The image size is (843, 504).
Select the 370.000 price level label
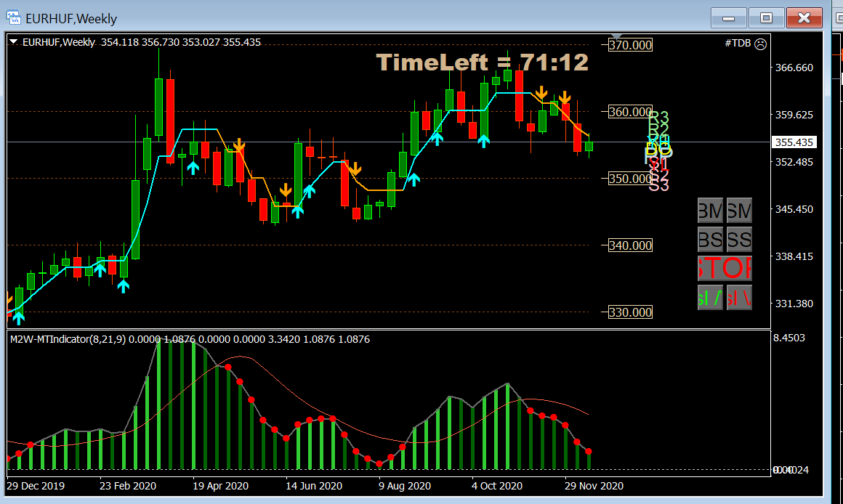(630, 45)
